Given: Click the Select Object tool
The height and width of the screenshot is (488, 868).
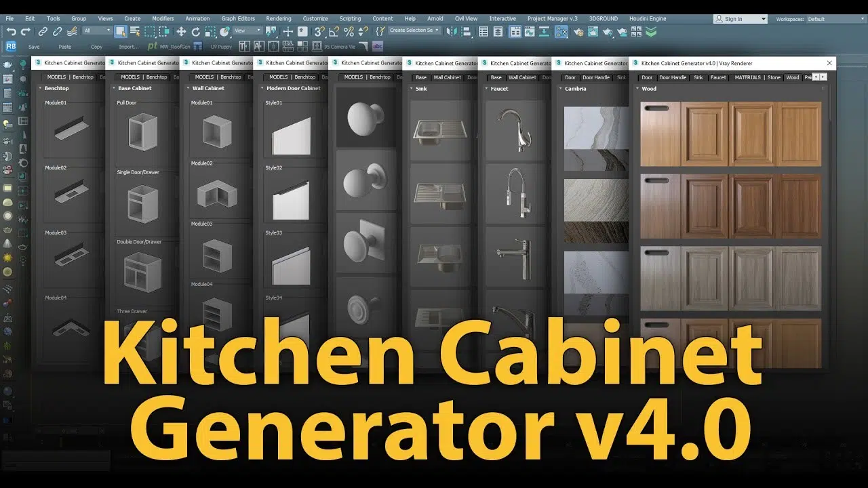Looking at the screenshot, I should [120, 31].
